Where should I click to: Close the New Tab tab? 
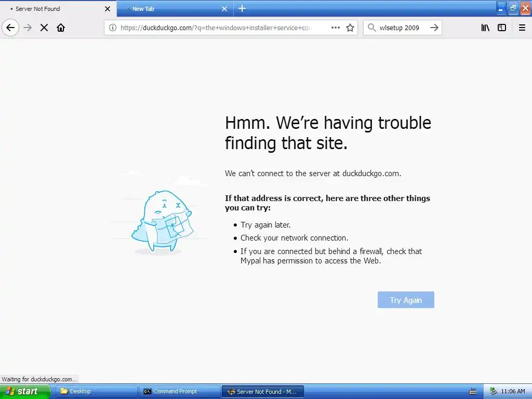[x=224, y=9]
